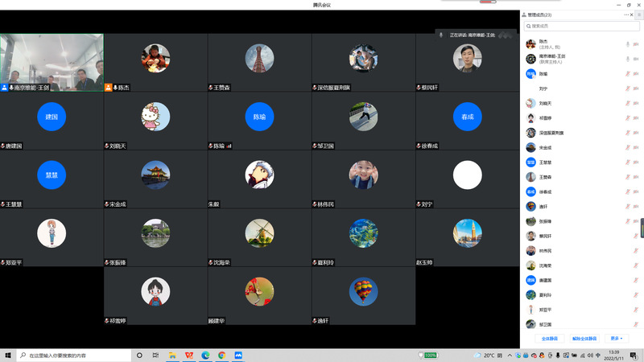Select 张振锋 row in member list
The height and width of the screenshot is (362, 644).
click(581, 221)
